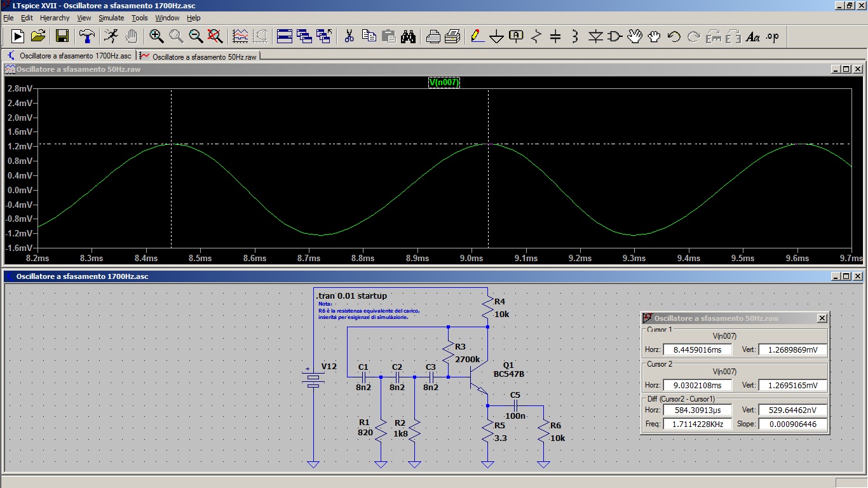Click the Tile windows icon
868x488 pixels.
(285, 36)
